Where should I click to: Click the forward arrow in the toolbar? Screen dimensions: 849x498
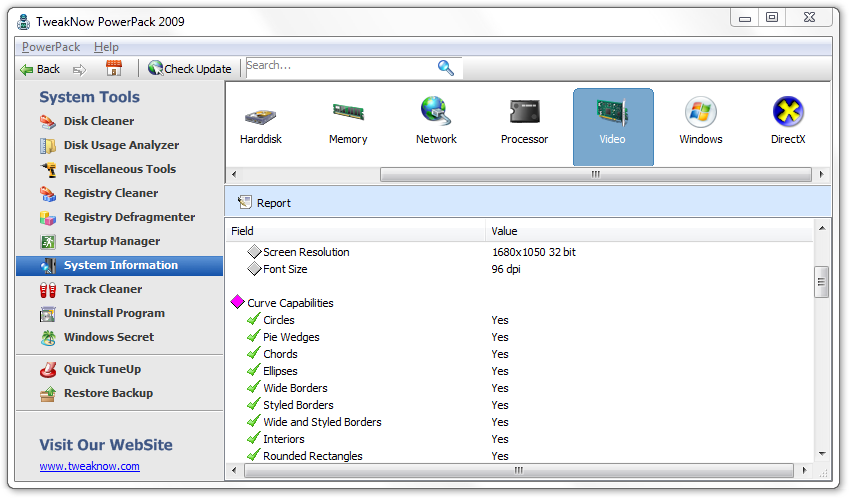[x=80, y=69]
